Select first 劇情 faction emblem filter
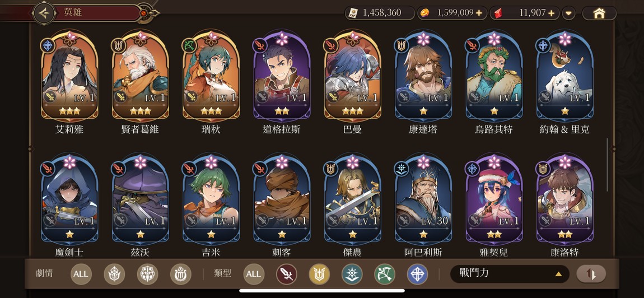This screenshot has width=644, height=298. [114, 274]
